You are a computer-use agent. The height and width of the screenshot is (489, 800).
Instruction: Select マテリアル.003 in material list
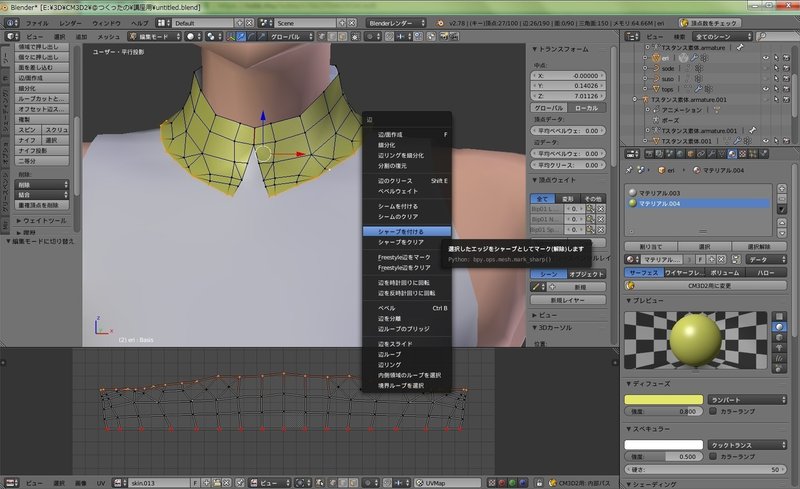[698, 193]
